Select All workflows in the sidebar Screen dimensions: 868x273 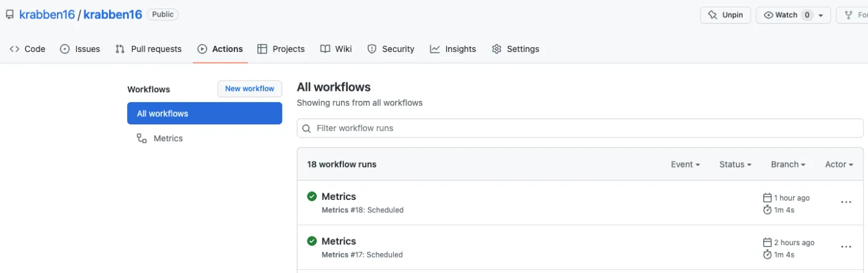tap(204, 114)
